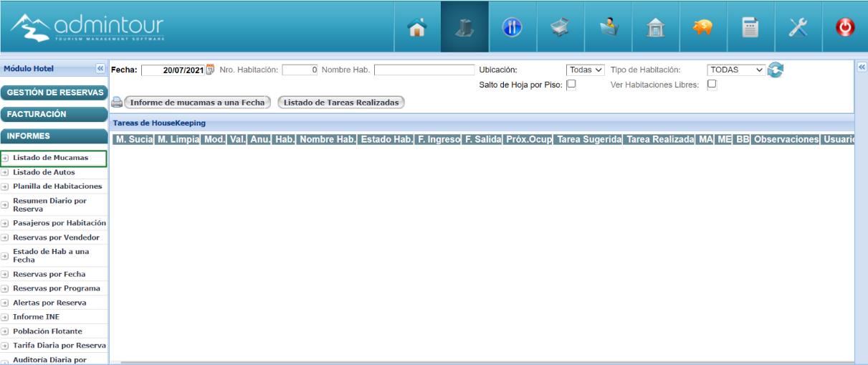
Task: Go to the Home house icon
Action: [417, 27]
